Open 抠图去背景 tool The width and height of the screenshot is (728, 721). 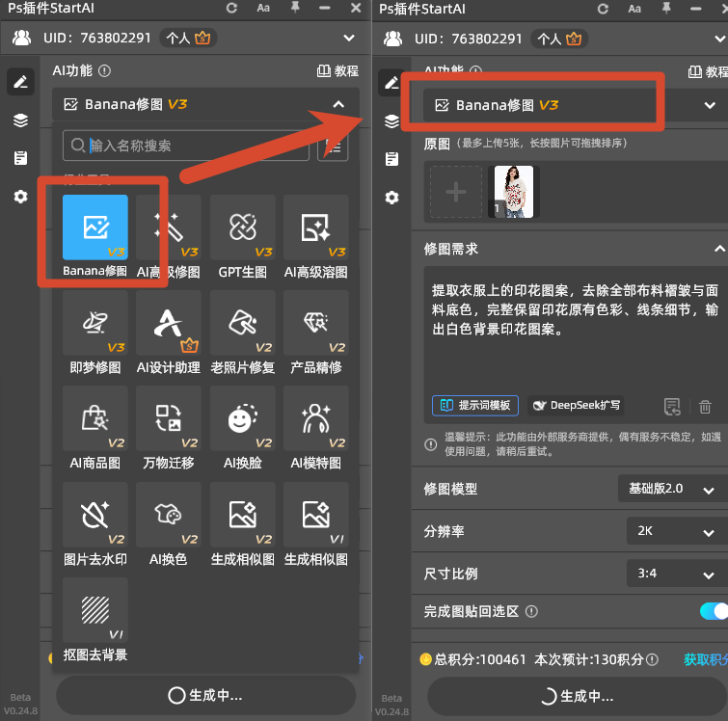(95, 610)
